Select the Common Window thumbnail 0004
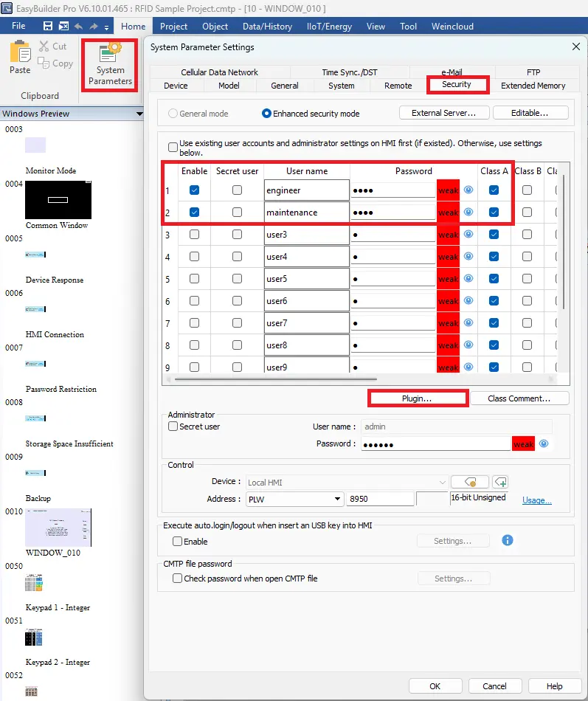This screenshot has height=701, width=588. (58, 200)
